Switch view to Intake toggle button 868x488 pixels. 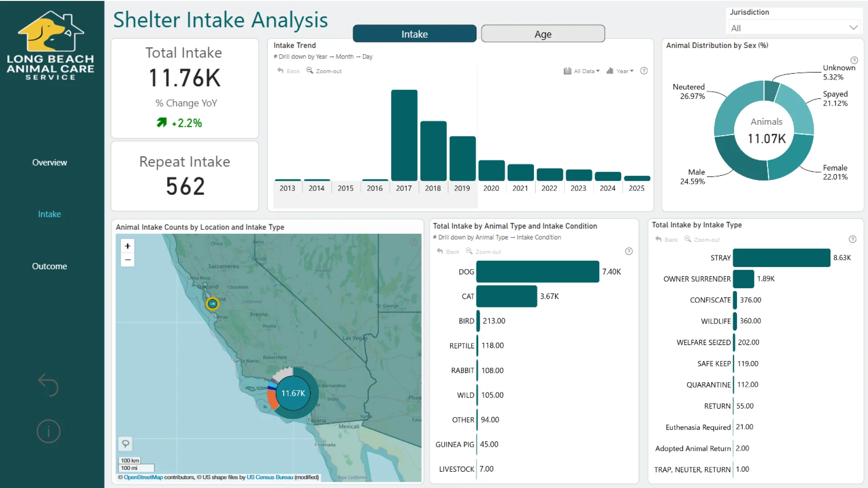[x=414, y=34]
